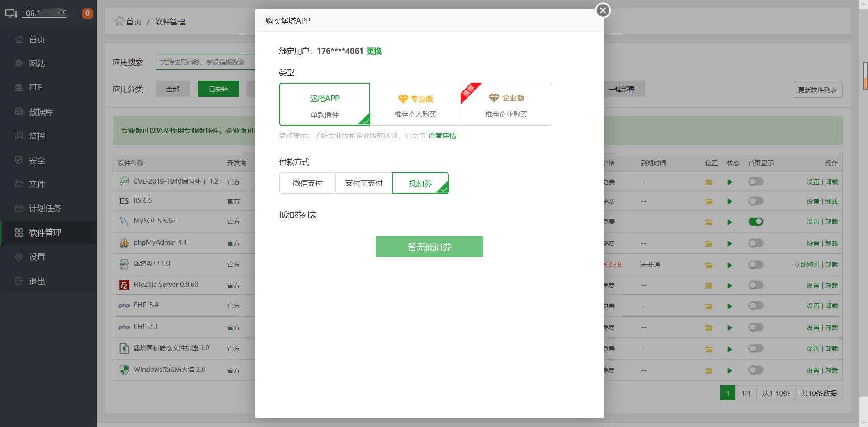Toggle 首页显示 for PHP-7.1
The image size is (868, 427).
(x=755, y=327)
